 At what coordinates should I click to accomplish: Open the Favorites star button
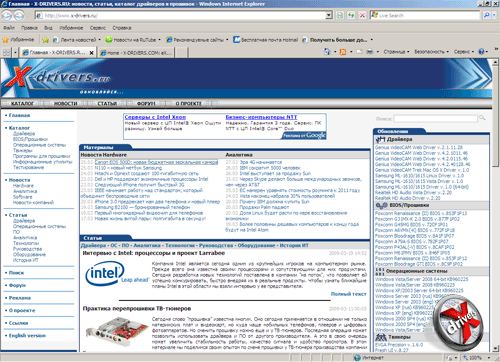[x=19, y=40]
